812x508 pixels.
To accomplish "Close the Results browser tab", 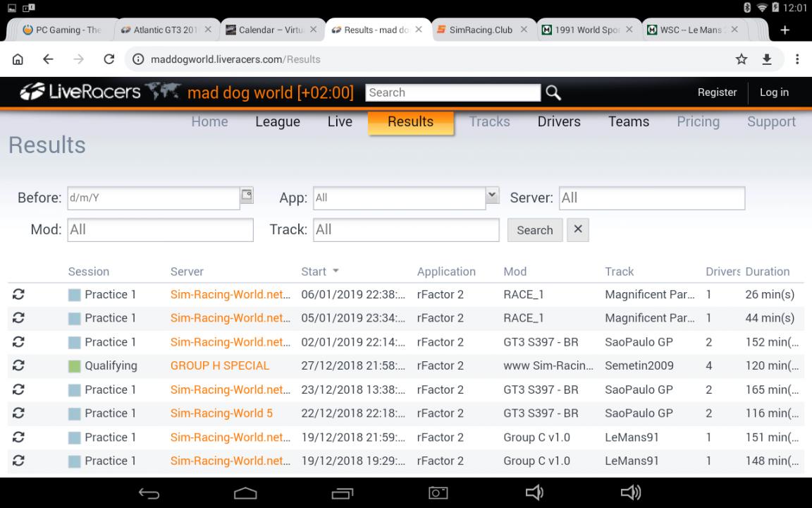I will pyautogui.click(x=419, y=30).
